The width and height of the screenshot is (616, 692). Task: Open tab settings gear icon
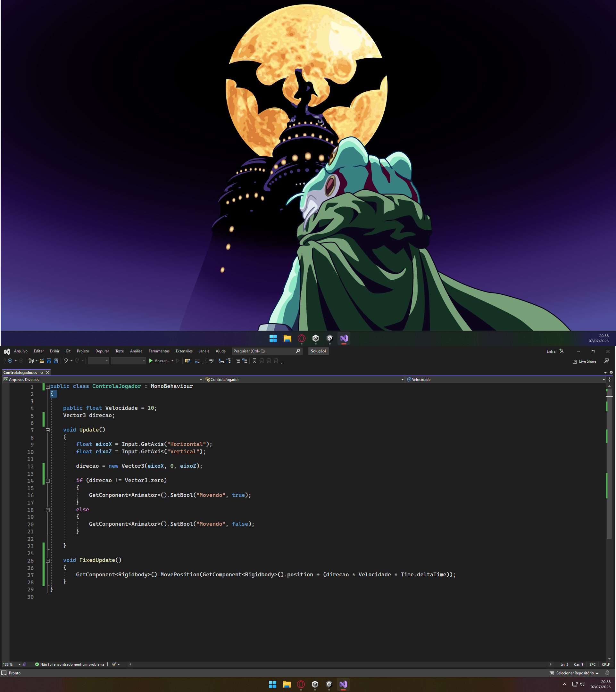click(x=611, y=372)
